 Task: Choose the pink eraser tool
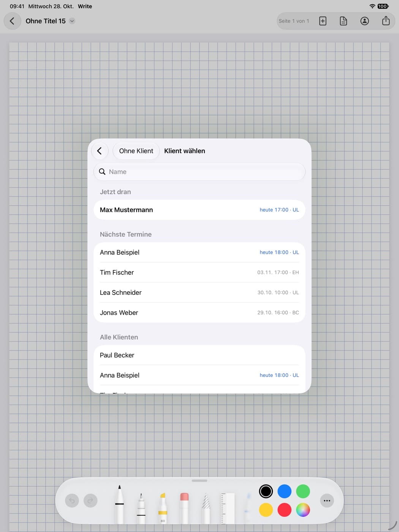tap(184, 508)
